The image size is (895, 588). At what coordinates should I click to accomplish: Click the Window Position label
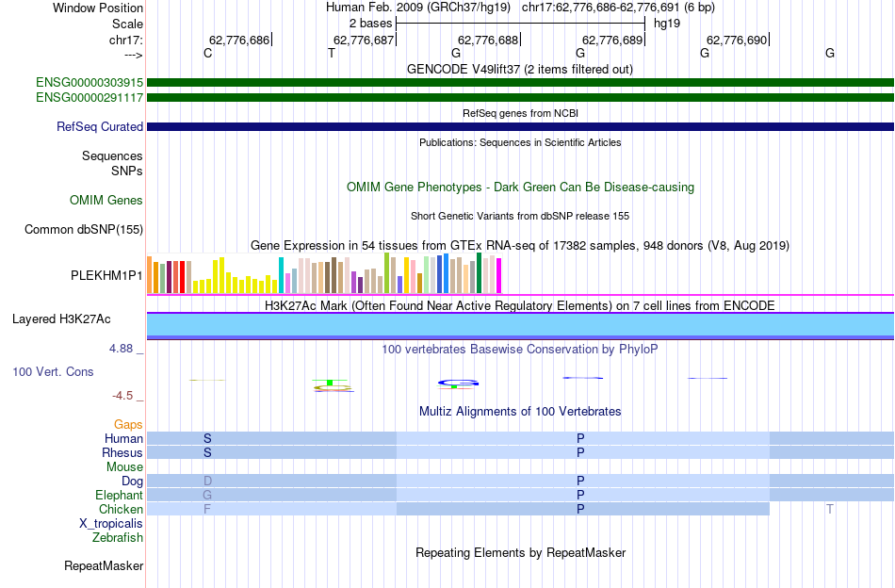[98, 8]
